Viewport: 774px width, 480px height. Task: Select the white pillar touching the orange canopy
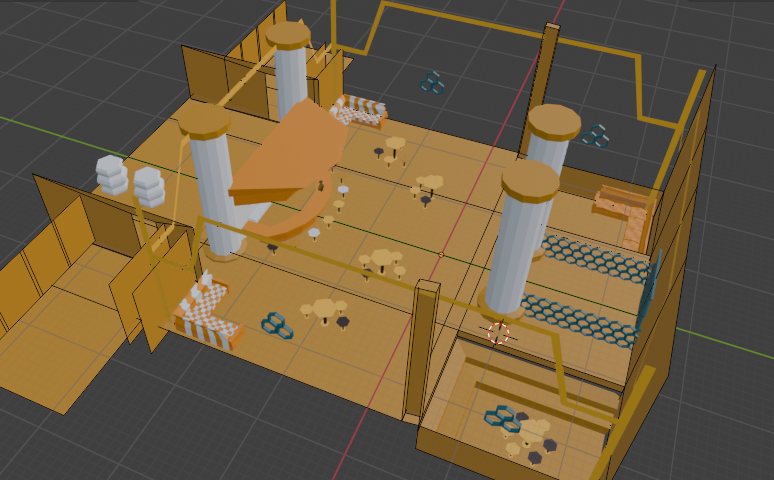click(x=211, y=182)
